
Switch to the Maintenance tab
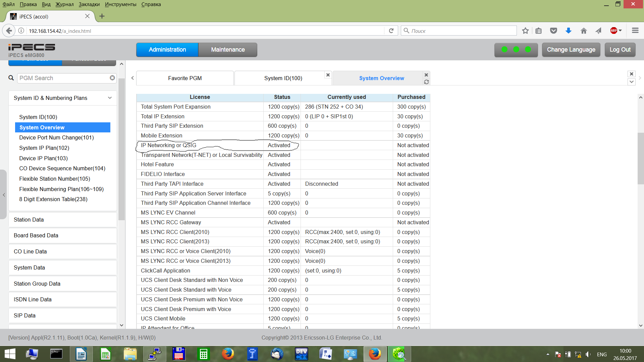pos(228,50)
